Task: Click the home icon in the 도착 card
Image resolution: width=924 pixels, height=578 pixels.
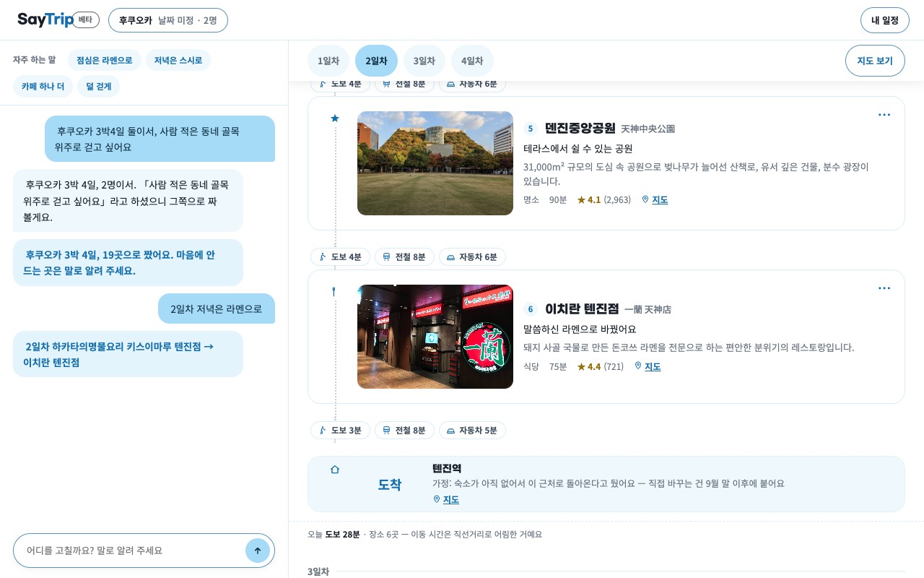Action: (x=334, y=470)
